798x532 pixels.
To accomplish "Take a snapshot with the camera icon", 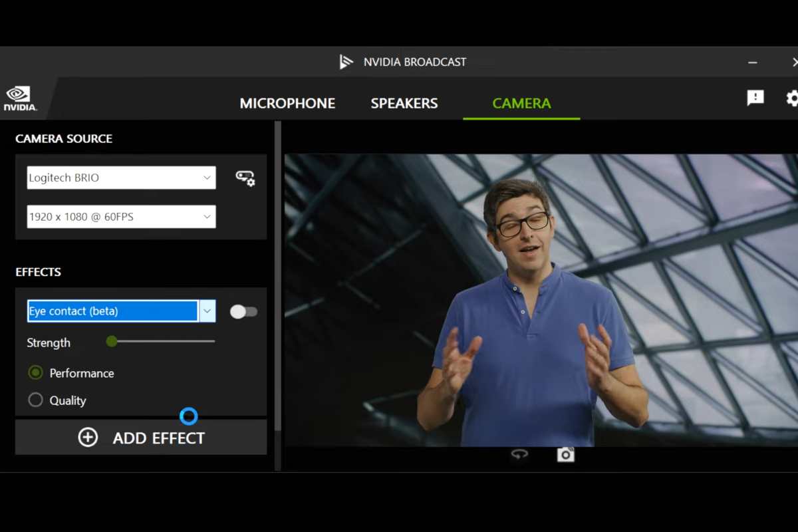I will click(565, 454).
